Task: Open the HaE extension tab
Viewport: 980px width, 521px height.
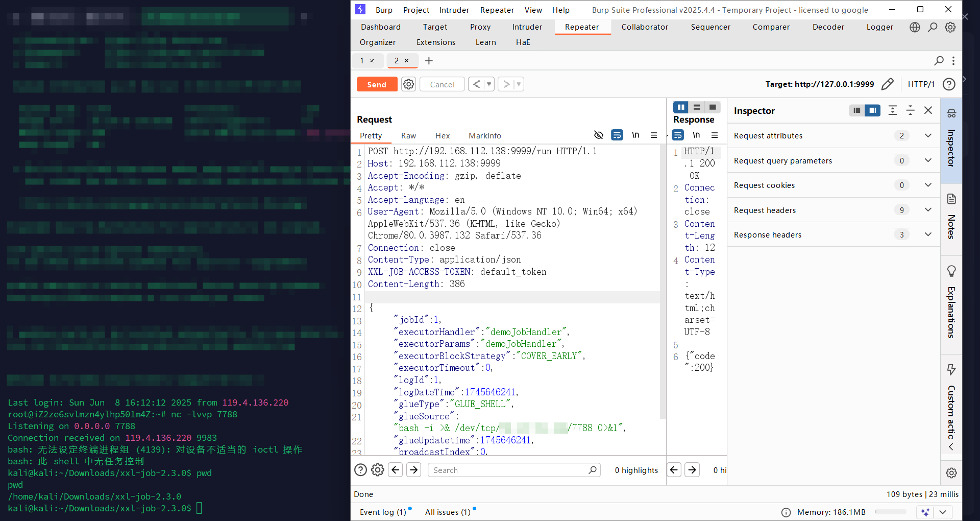Action: coord(523,42)
